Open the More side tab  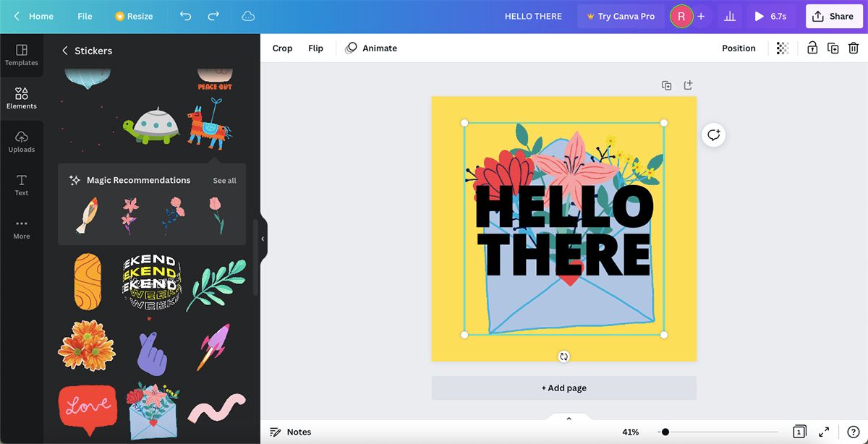[x=22, y=229]
